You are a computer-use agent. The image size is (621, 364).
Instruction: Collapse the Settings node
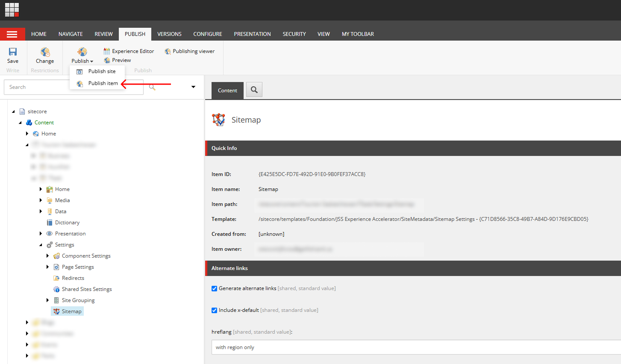point(41,245)
